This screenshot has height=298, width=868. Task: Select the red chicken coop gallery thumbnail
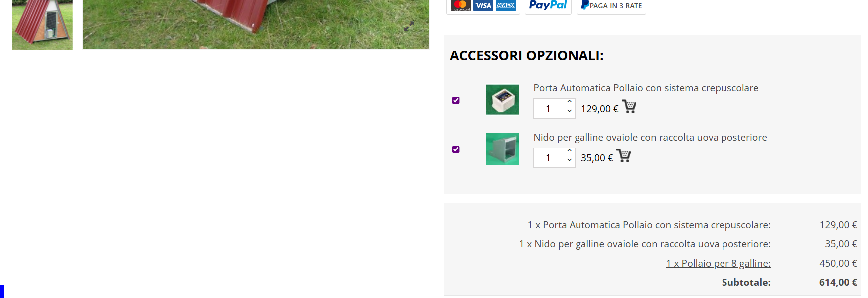tap(42, 24)
